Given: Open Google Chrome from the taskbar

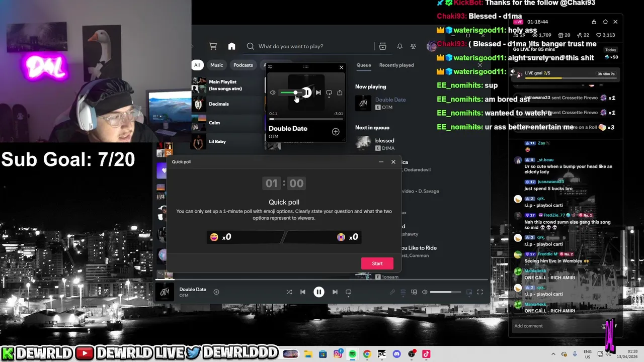Looking at the screenshot, I should pyautogui.click(x=367, y=354).
